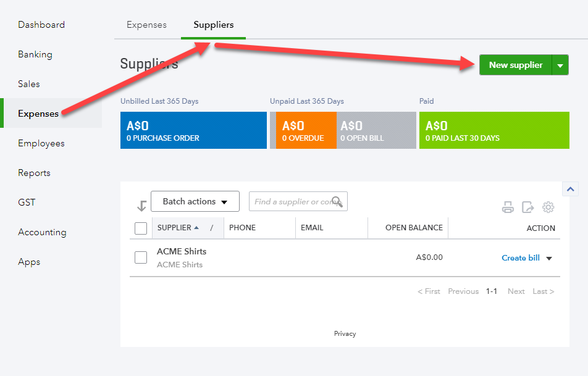Click the export list icon
The image size is (588, 376).
click(x=527, y=207)
